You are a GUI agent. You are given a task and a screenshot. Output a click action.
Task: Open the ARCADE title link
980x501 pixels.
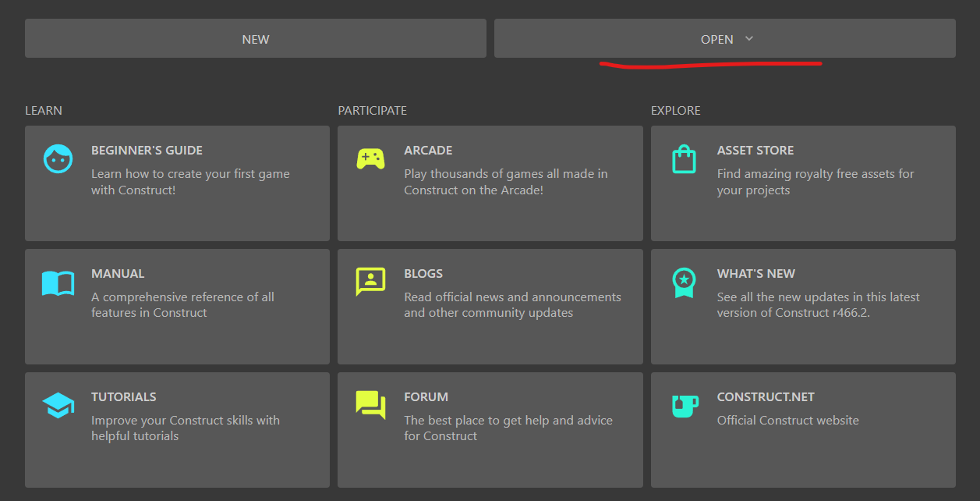point(428,151)
